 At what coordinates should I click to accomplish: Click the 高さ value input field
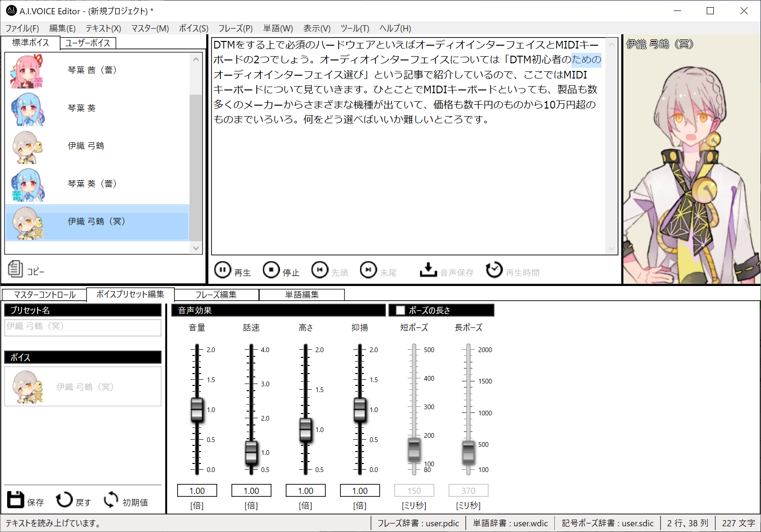click(x=306, y=491)
